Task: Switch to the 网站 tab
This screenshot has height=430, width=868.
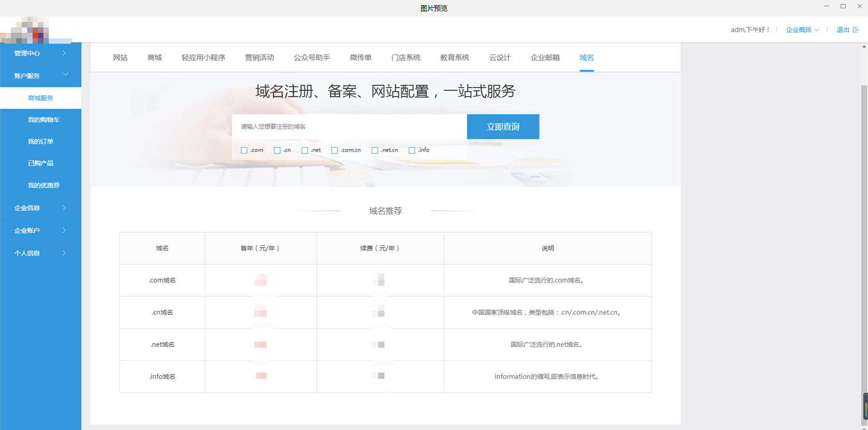Action: pyautogui.click(x=120, y=57)
